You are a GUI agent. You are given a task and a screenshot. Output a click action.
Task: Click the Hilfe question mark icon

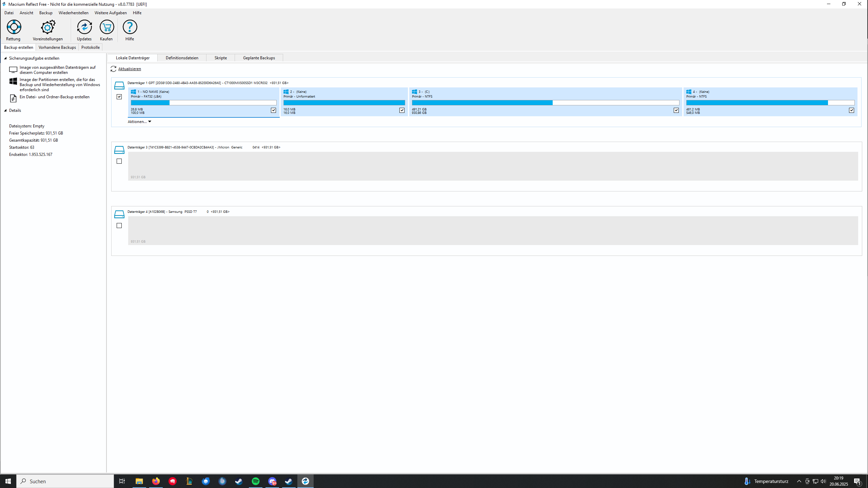pos(130,27)
